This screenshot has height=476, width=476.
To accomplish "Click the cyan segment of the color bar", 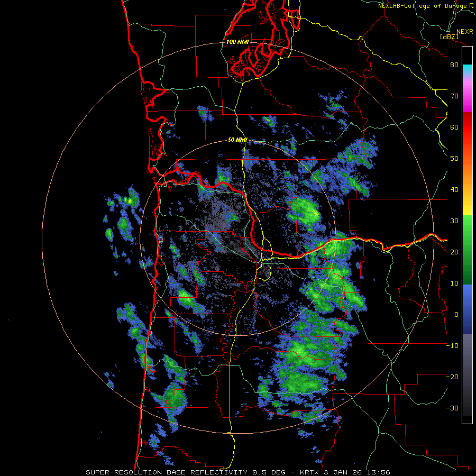I will click(x=467, y=69).
